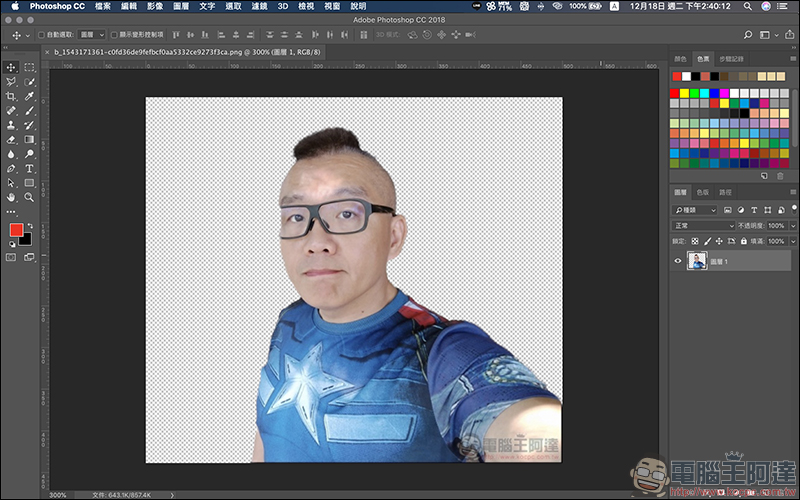Toggle lock all padlock icon
800x500 pixels.
(743, 241)
